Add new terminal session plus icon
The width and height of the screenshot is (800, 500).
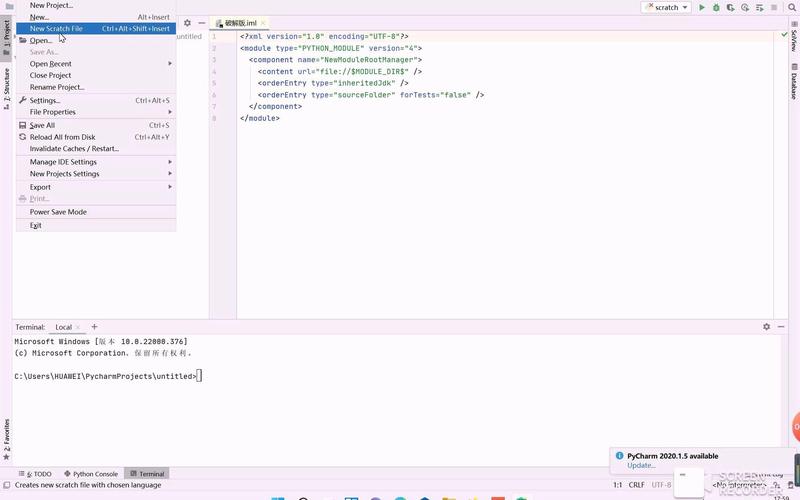point(94,327)
